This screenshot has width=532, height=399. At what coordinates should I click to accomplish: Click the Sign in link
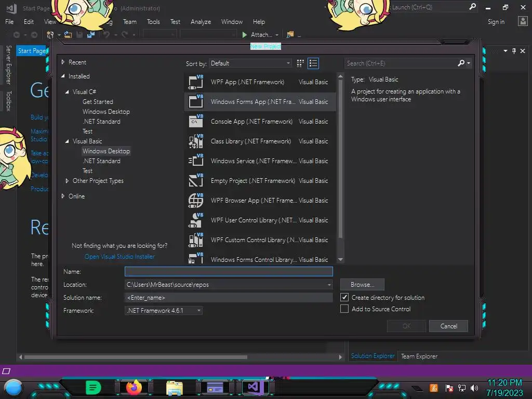point(496,22)
